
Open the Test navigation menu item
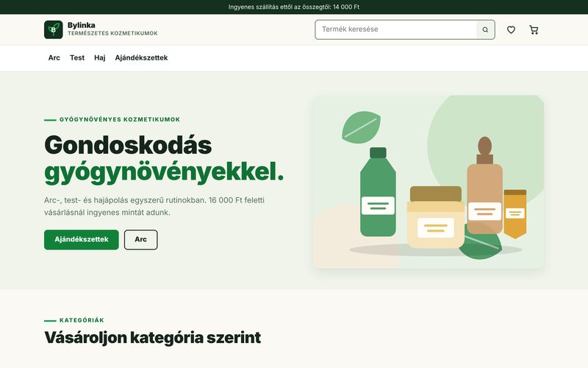pyautogui.click(x=77, y=58)
